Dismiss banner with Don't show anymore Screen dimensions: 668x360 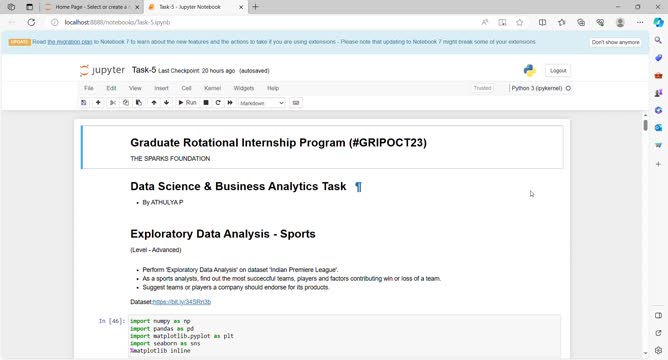(615, 42)
